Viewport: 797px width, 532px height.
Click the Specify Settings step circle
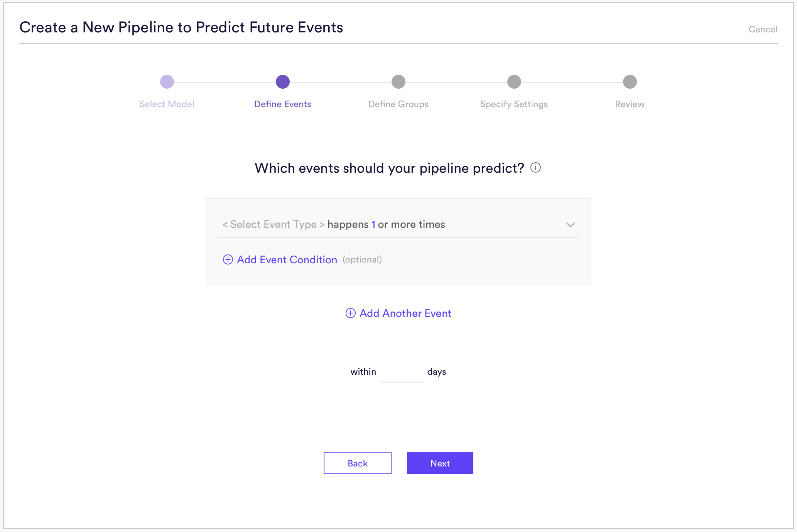point(514,82)
